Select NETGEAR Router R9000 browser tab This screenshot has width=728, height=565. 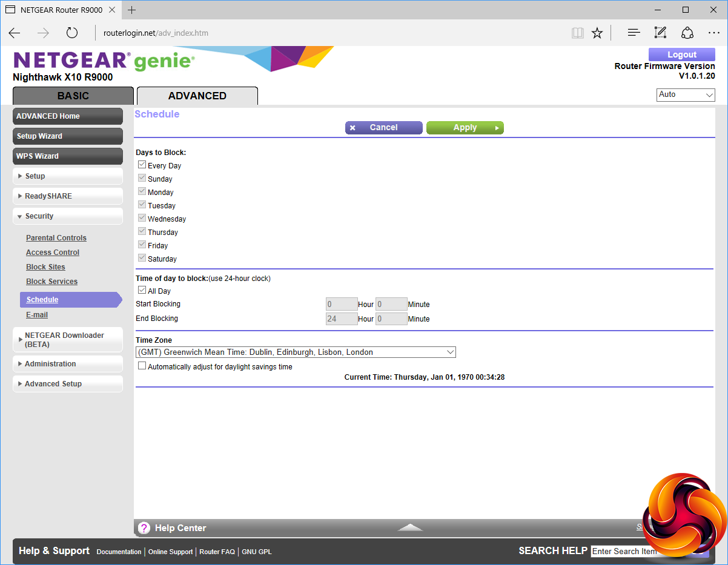(61, 10)
